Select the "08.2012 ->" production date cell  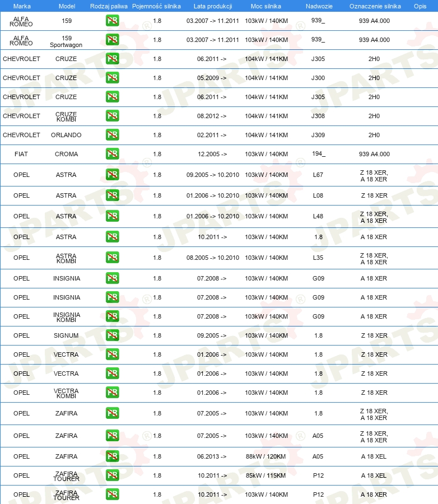point(212,116)
